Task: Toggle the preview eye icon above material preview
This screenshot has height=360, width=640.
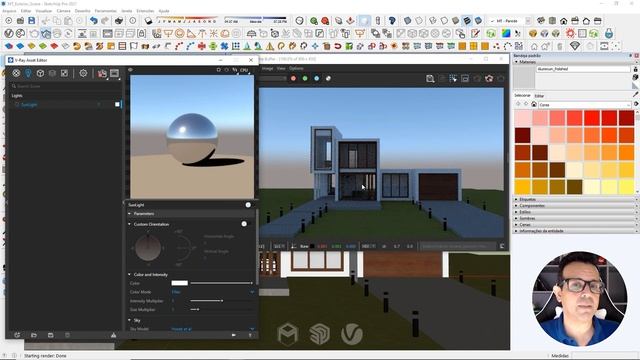Action: coord(130,70)
